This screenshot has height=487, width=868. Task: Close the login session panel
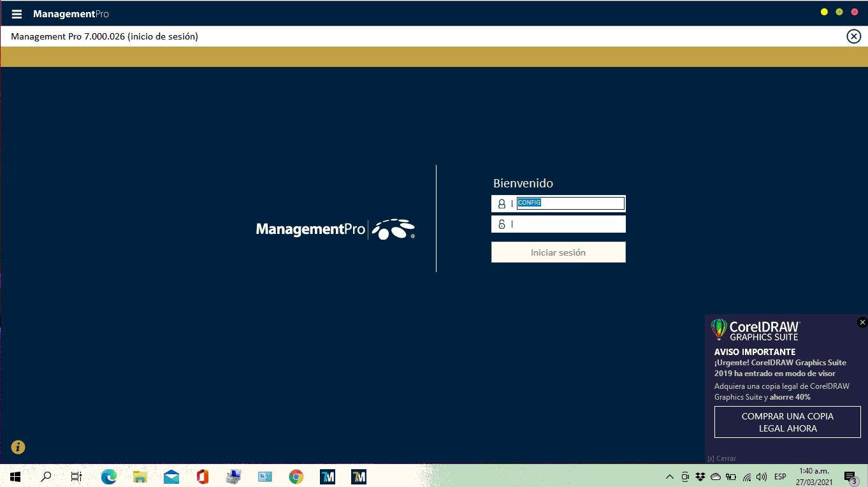(853, 36)
